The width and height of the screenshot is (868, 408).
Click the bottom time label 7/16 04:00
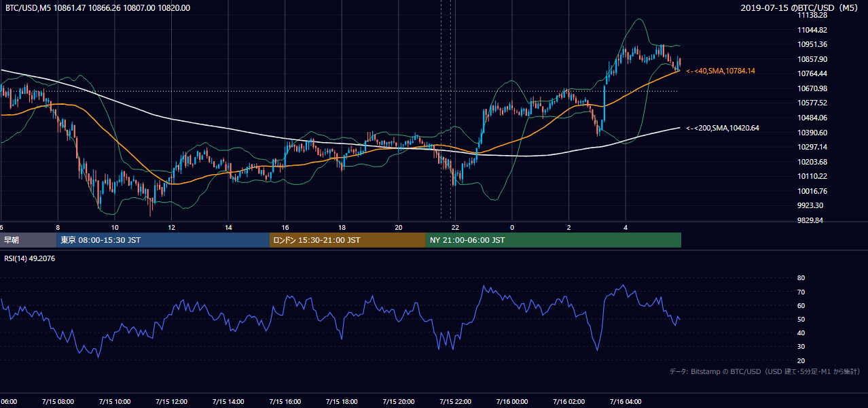pyautogui.click(x=626, y=402)
